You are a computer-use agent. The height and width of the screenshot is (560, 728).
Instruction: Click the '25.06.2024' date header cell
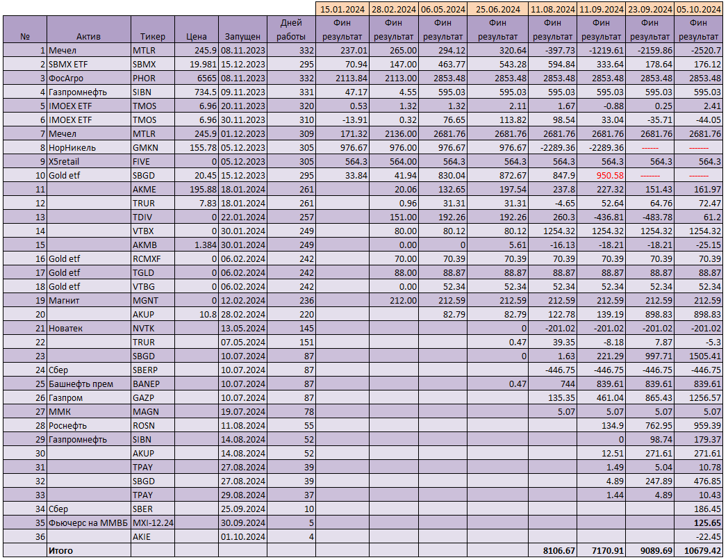[497, 9]
